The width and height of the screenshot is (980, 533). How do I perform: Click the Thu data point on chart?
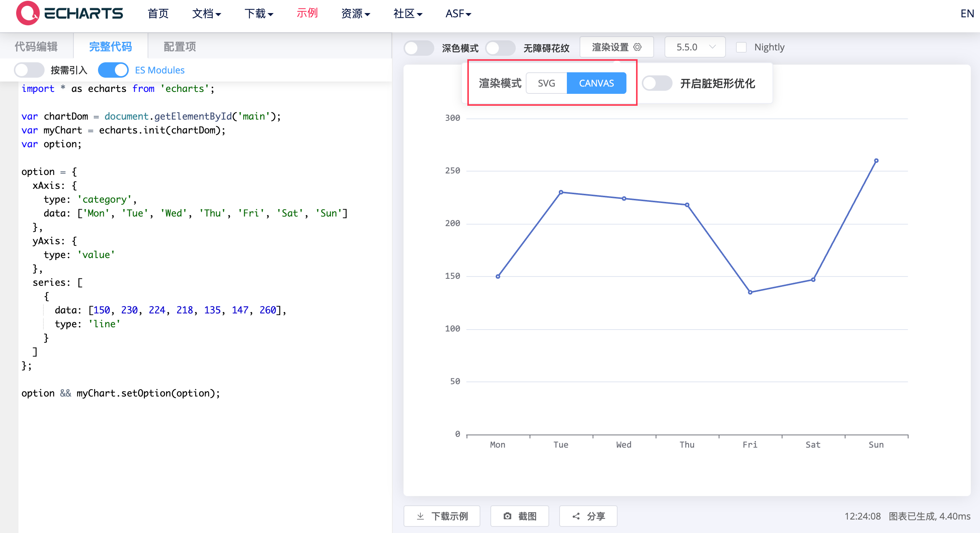(x=687, y=205)
